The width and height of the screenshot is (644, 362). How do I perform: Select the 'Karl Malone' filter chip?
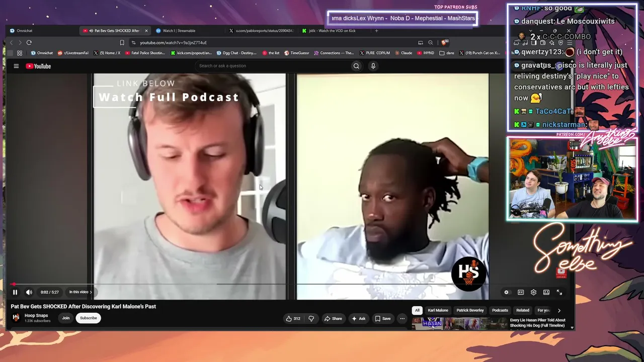point(438,310)
